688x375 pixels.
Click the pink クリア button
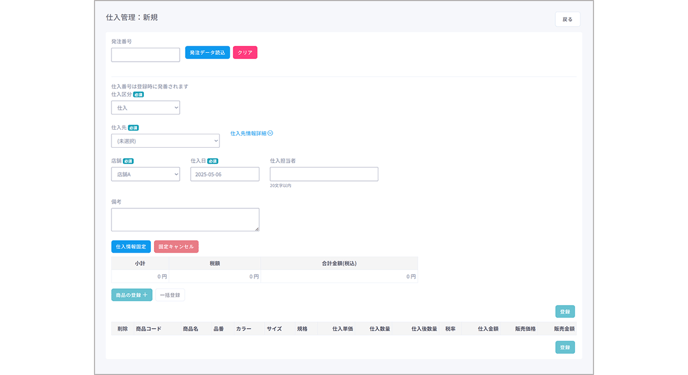245,53
